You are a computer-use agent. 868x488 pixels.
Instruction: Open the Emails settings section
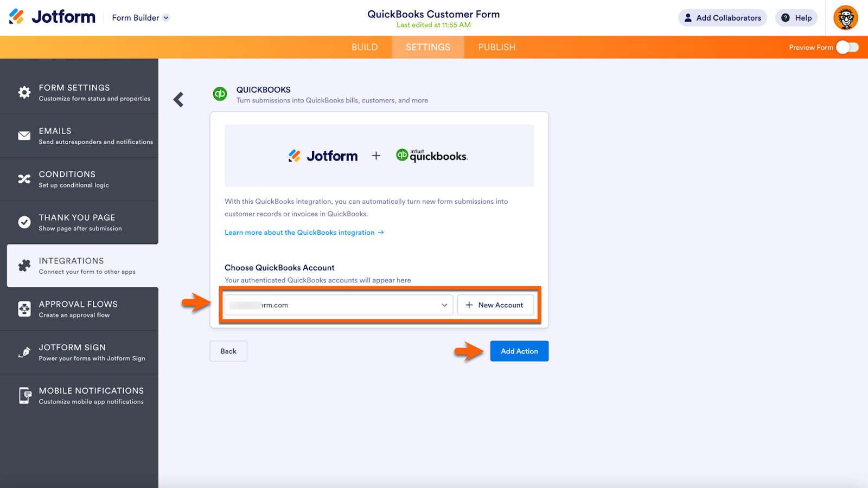click(x=79, y=136)
